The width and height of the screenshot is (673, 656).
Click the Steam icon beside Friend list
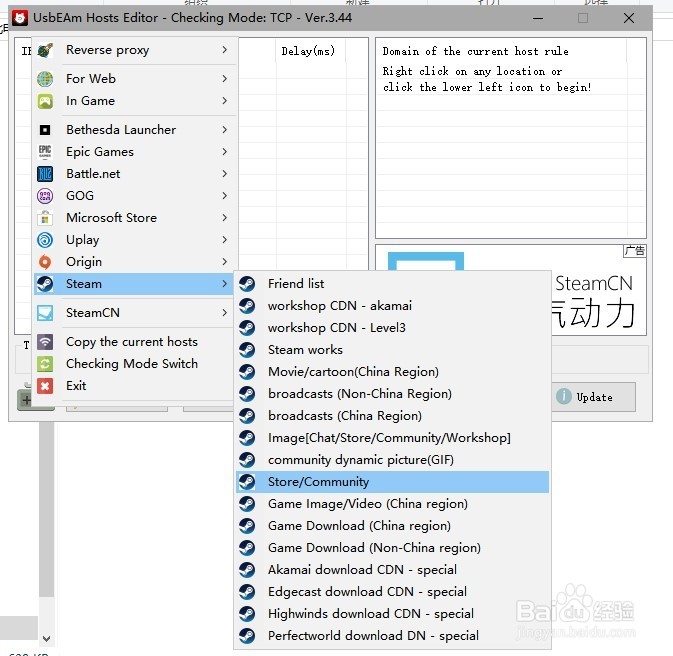coord(247,284)
